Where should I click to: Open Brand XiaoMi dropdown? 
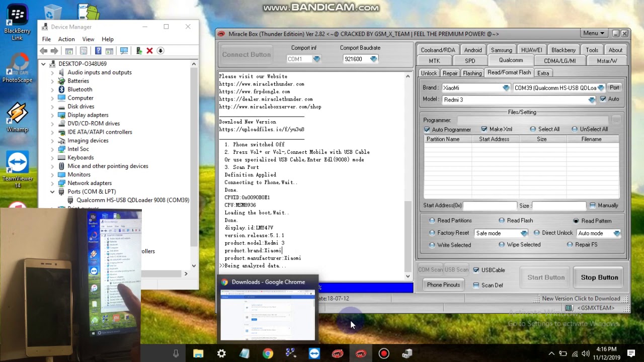[506, 88]
